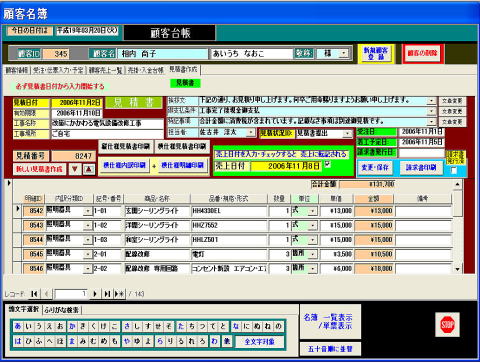Go to first record navigation arrow
480x363 pixels.
[34, 294]
